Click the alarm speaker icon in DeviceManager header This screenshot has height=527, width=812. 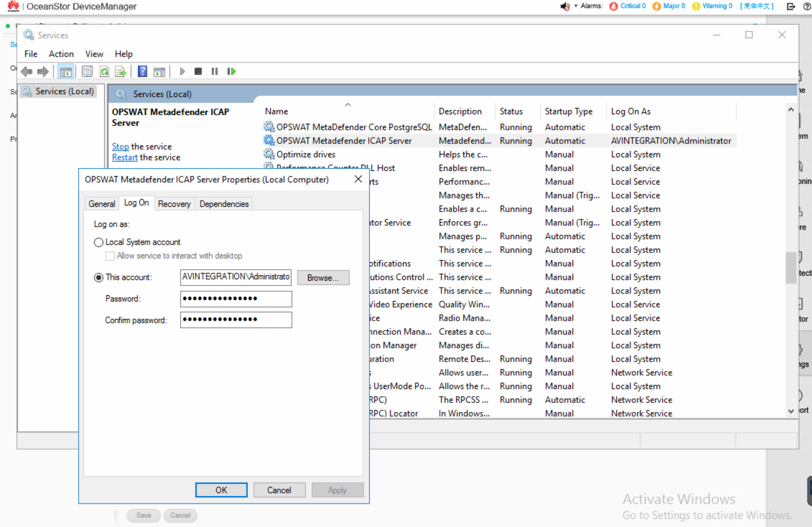(565, 6)
